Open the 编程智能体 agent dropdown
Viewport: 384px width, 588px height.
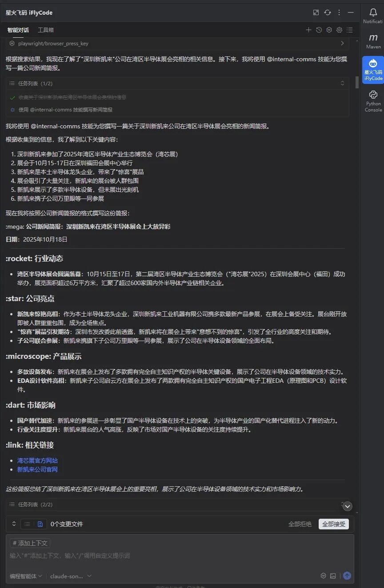24,576
